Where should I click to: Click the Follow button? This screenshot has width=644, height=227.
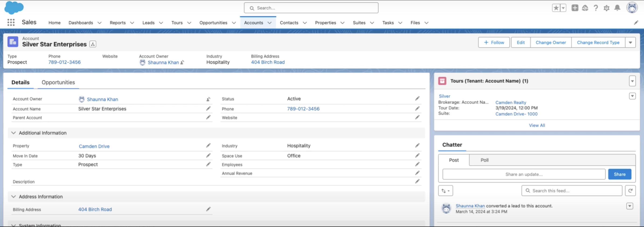tap(494, 42)
